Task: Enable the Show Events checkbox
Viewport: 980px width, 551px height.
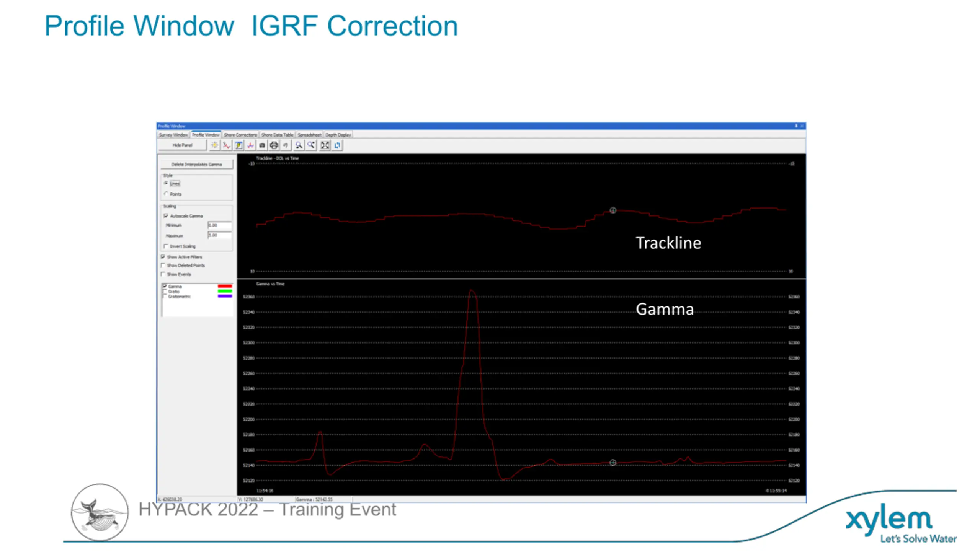Action: (163, 274)
